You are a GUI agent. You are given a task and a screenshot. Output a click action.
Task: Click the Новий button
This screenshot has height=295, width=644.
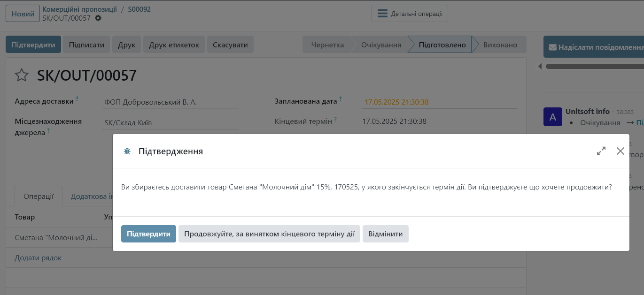[23, 14]
